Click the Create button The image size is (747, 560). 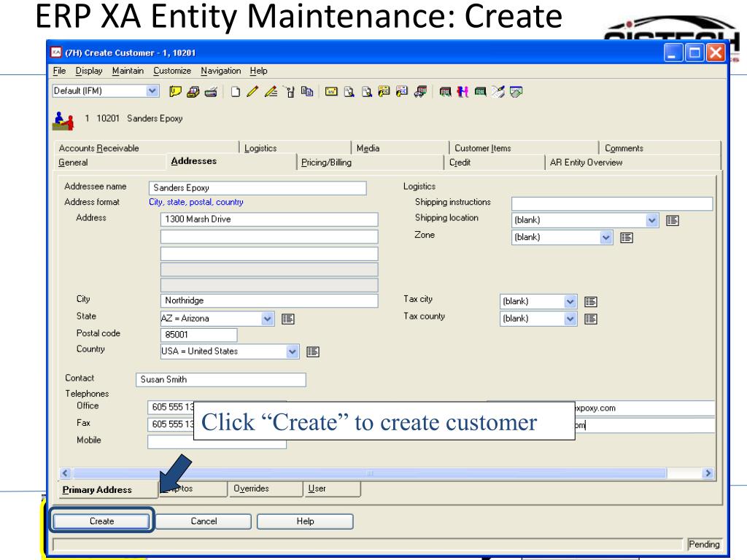pyautogui.click(x=101, y=521)
